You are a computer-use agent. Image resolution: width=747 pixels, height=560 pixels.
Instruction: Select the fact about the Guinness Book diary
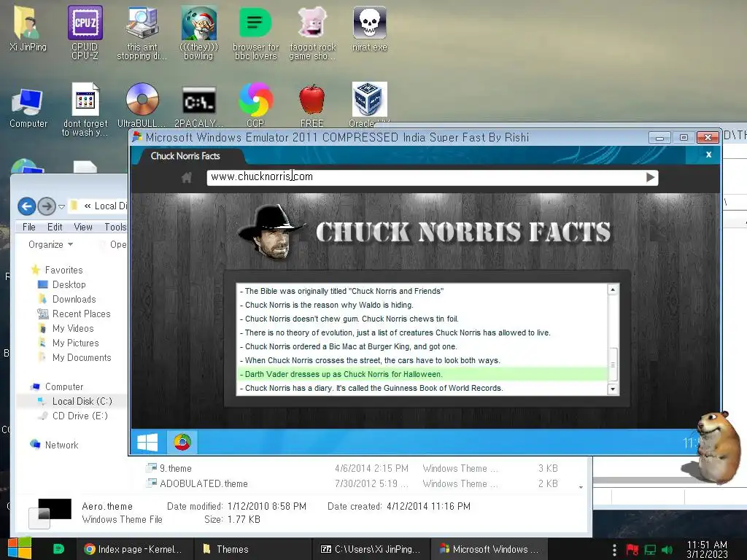[x=422, y=388]
